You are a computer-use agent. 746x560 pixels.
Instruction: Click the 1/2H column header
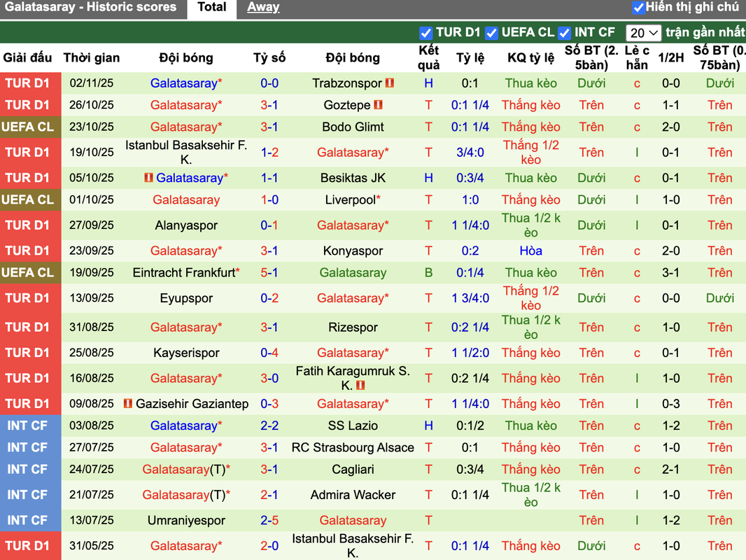point(671,57)
